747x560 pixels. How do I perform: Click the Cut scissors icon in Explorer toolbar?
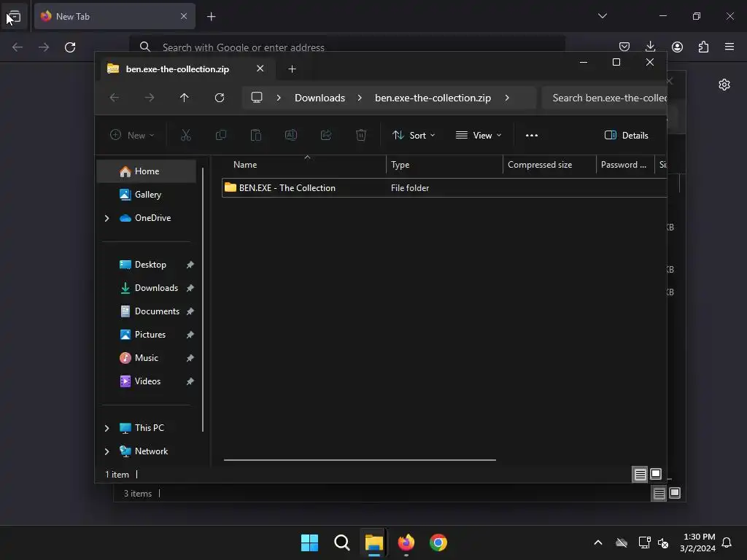[186, 135]
